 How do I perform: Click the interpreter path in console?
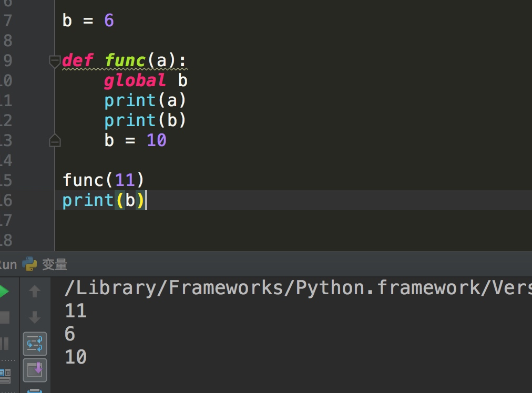298,288
